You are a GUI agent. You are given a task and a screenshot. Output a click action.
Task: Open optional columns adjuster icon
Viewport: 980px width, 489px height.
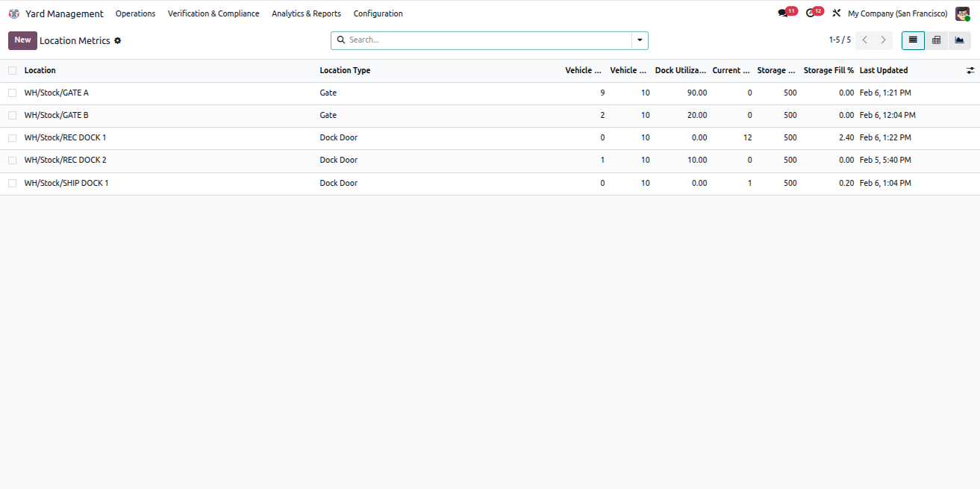(970, 70)
